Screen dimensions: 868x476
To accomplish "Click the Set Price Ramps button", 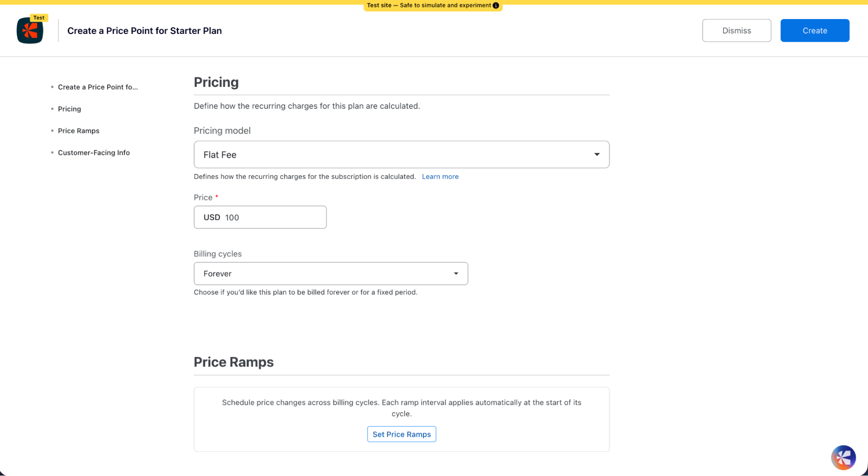I will pyautogui.click(x=401, y=434).
